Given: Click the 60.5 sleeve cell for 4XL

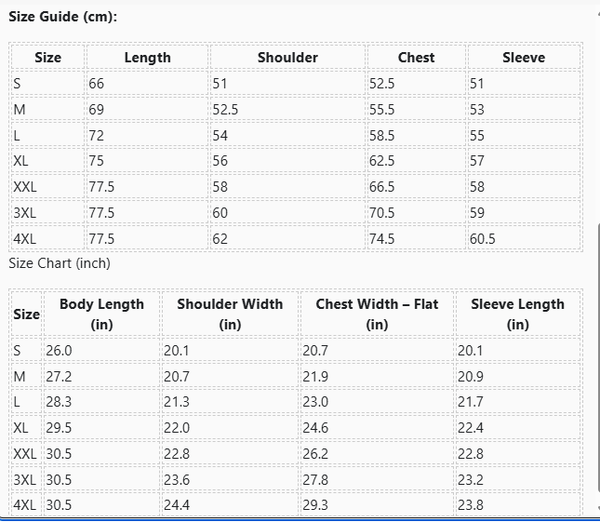Looking at the screenshot, I should (x=482, y=239).
